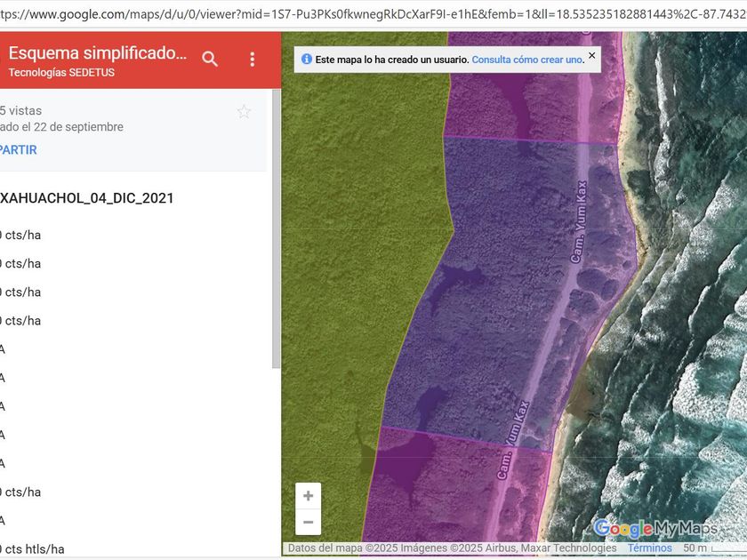Select the 'cts htls/ha' list entry
This screenshot has width=747, height=560.
pos(33,548)
